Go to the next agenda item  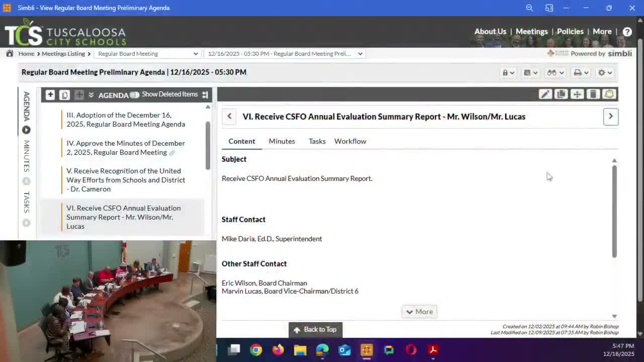pyautogui.click(x=611, y=117)
